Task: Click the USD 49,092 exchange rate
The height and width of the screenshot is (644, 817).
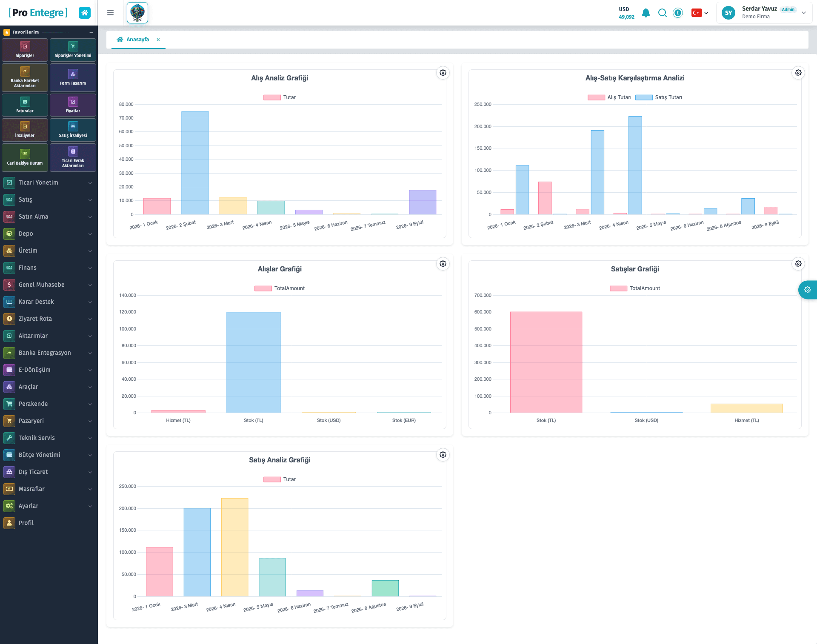Action: coord(626,13)
